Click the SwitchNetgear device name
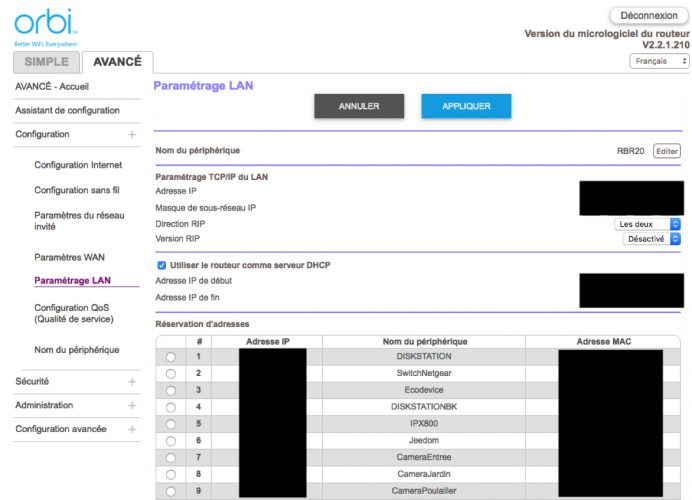 pyautogui.click(x=424, y=373)
